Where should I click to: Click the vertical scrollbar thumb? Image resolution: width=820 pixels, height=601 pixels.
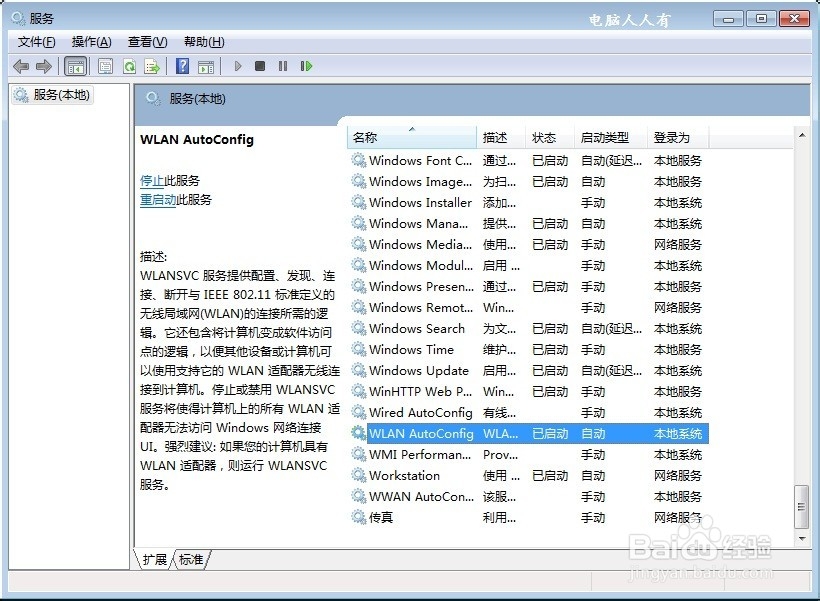[x=801, y=507]
